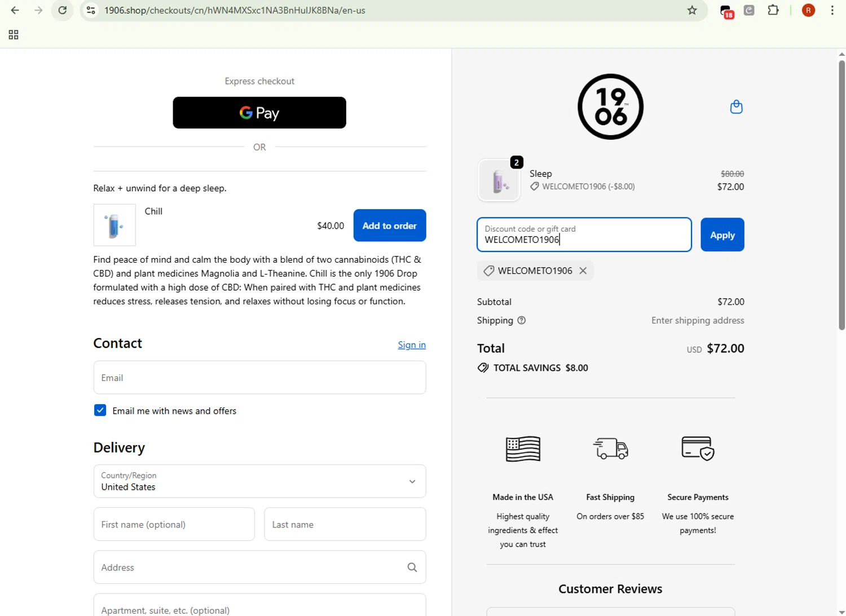Click the 1906 store logo
Screen dimensions: 846x616
(610, 107)
